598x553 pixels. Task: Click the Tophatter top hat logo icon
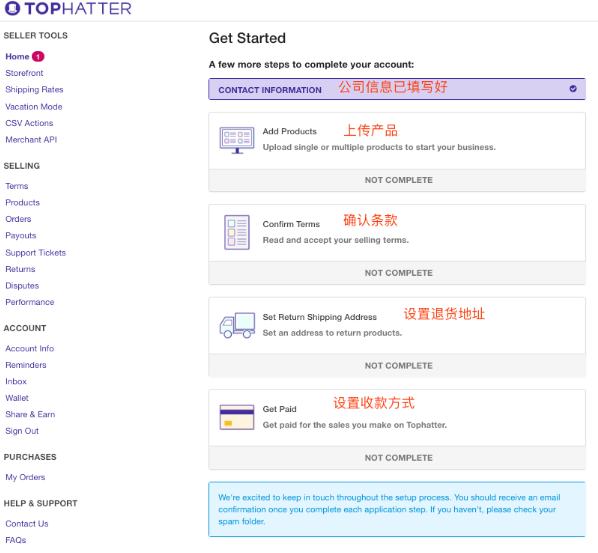pyautogui.click(x=12, y=8)
